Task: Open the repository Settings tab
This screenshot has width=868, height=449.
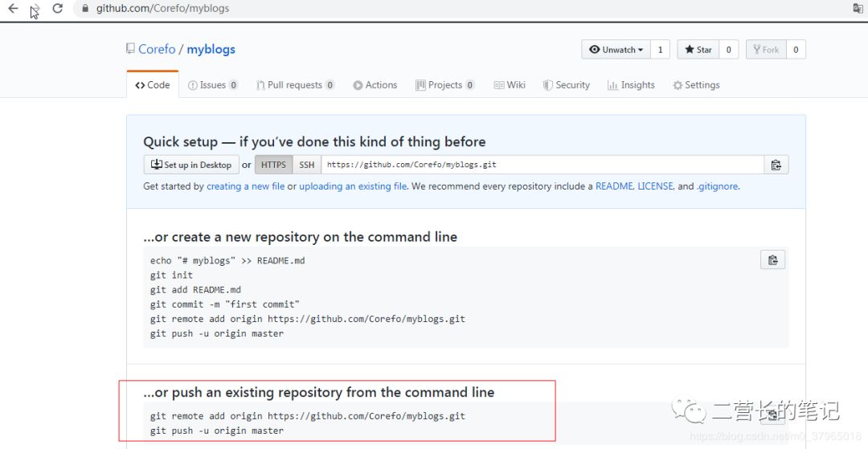Action: 696,84
